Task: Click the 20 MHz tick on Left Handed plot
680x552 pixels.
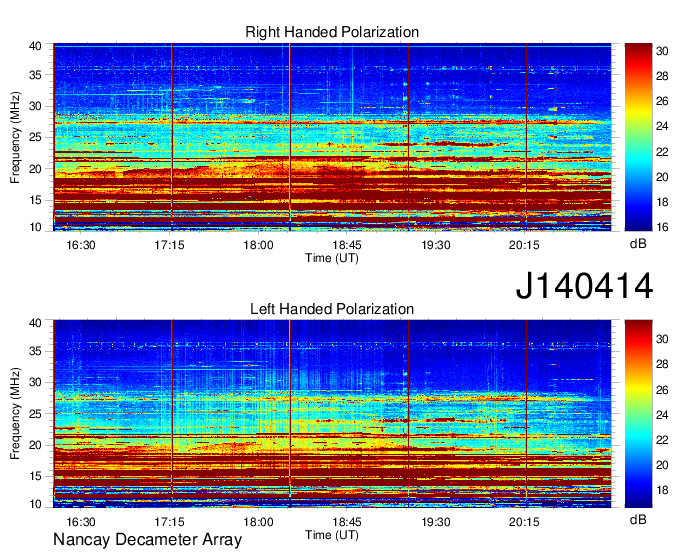Action: click(35, 445)
